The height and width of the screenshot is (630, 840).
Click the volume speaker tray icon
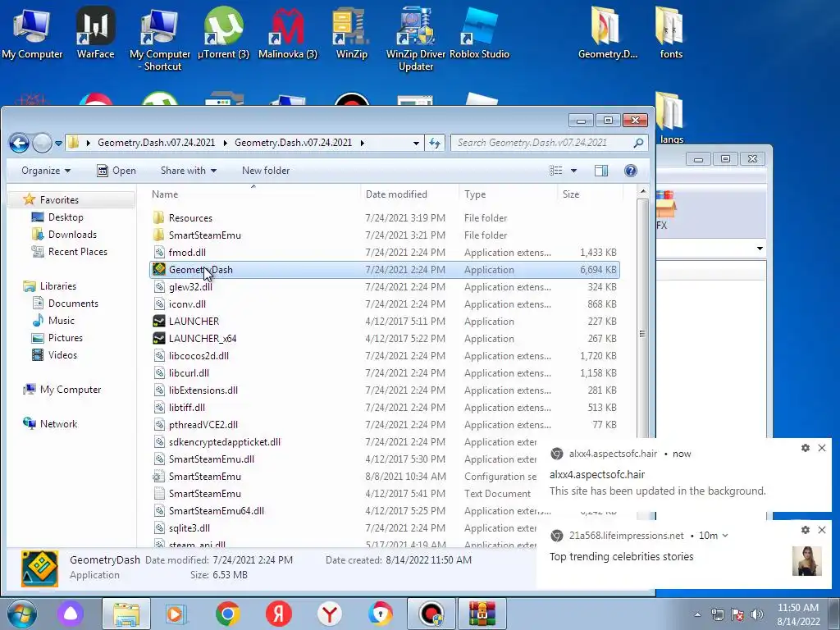pos(757,614)
